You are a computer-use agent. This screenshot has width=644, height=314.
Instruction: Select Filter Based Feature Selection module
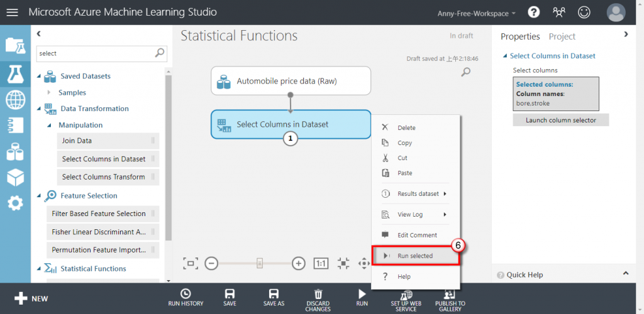click(x=103, y=214)
